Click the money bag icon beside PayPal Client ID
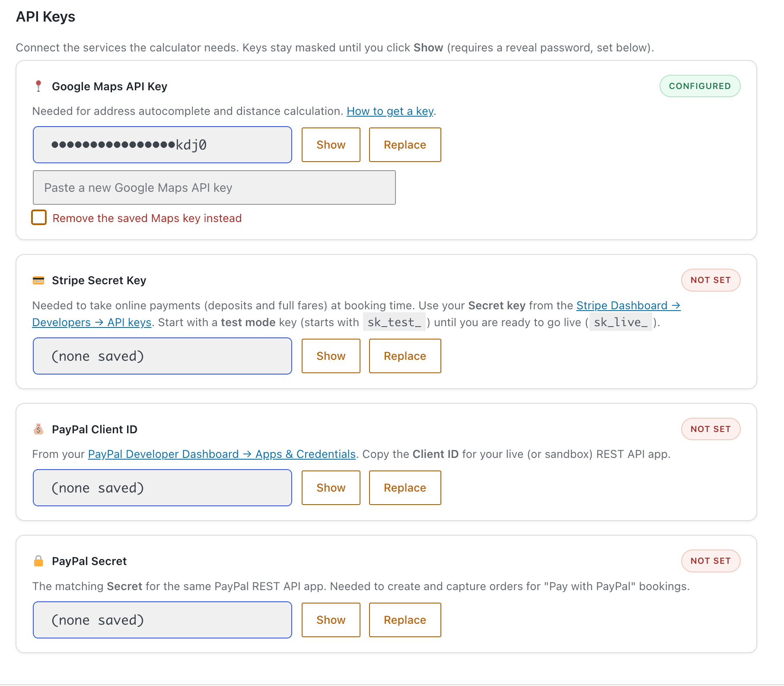This screenshot has height=686, width=784. pyautogui.click(x=38, y=429)
